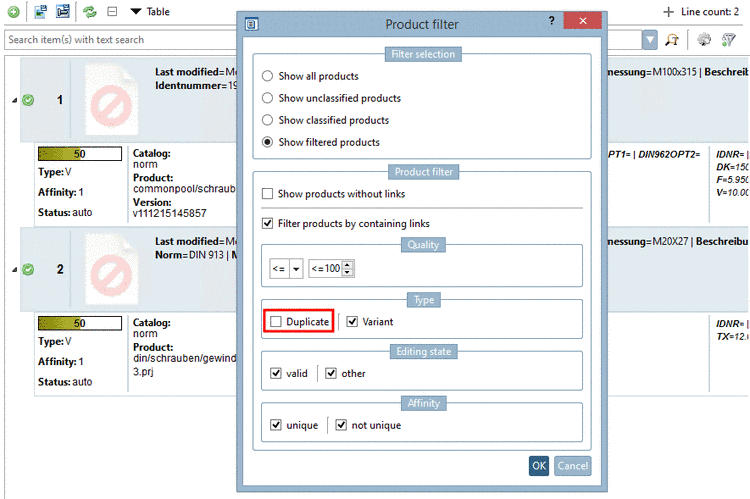The image size is (750, 499).
Task: Click Status: auto text under row 2
Action: click(x=65, y=382)
